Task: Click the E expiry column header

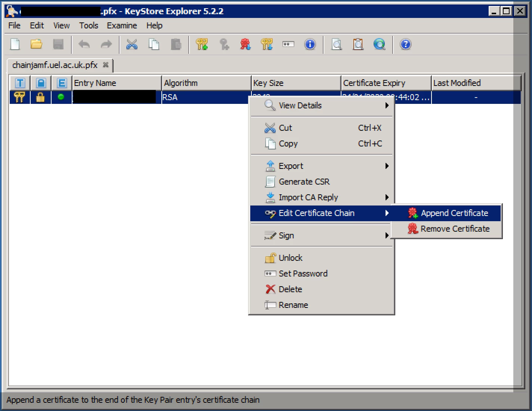Action: coord(62,83)
